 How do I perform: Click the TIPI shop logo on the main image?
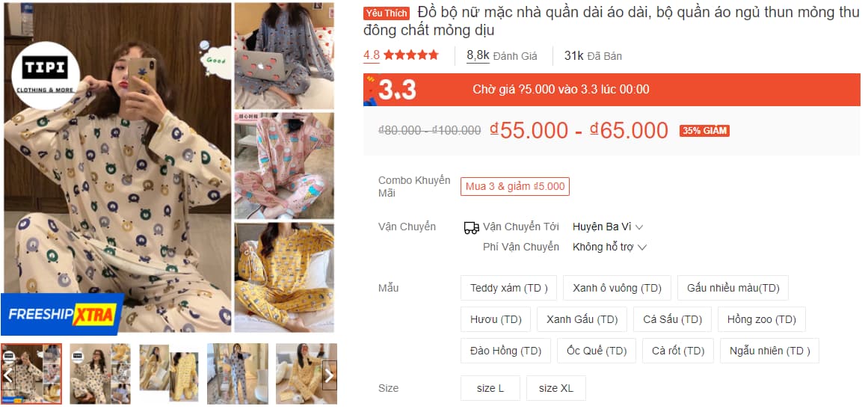pyautogui.click(x=46, y=76)
